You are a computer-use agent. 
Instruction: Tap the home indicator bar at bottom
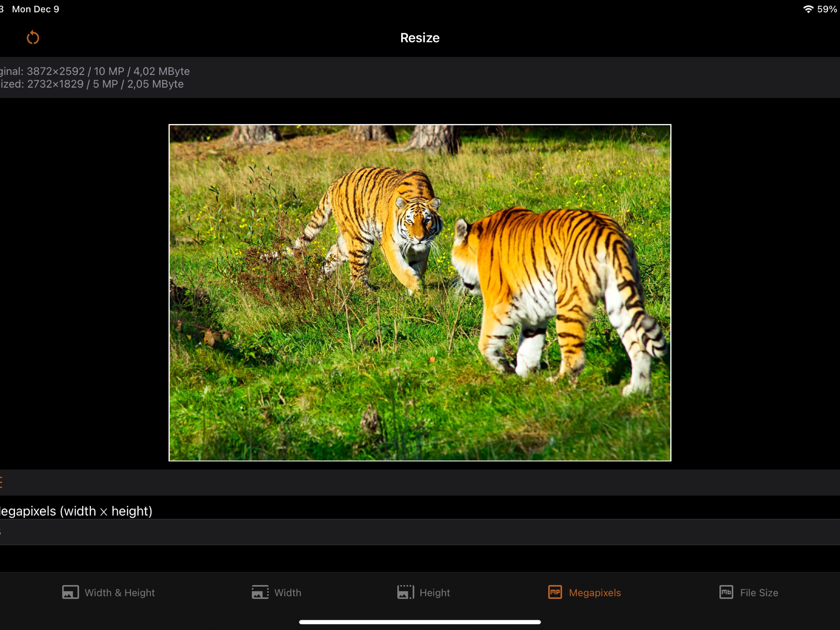(x=420, y=622)
